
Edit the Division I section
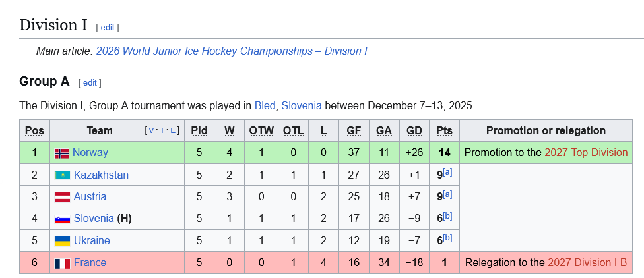108,27
